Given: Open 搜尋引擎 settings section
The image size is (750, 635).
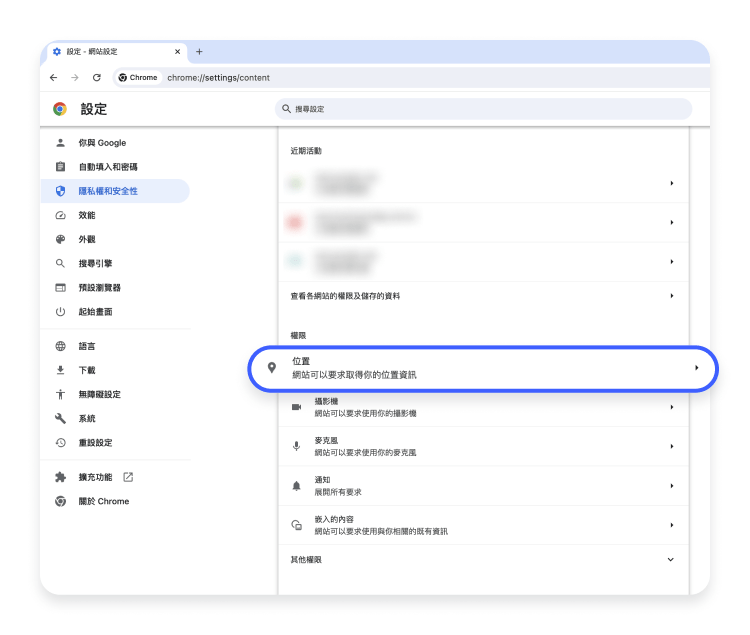Looking at the screenshot, I should [x=115, y=263].
